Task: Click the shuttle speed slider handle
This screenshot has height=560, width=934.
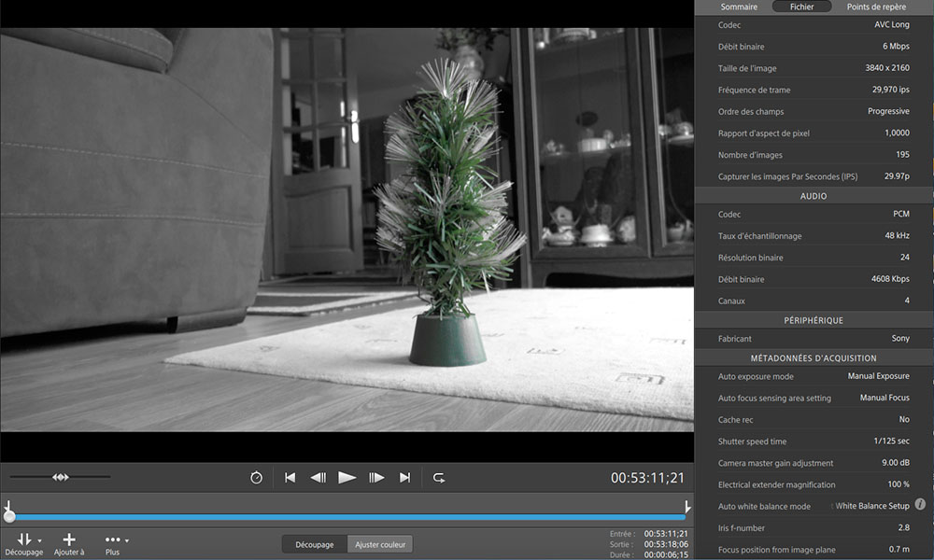Action: pyautogui.click(x=61, y=478)
